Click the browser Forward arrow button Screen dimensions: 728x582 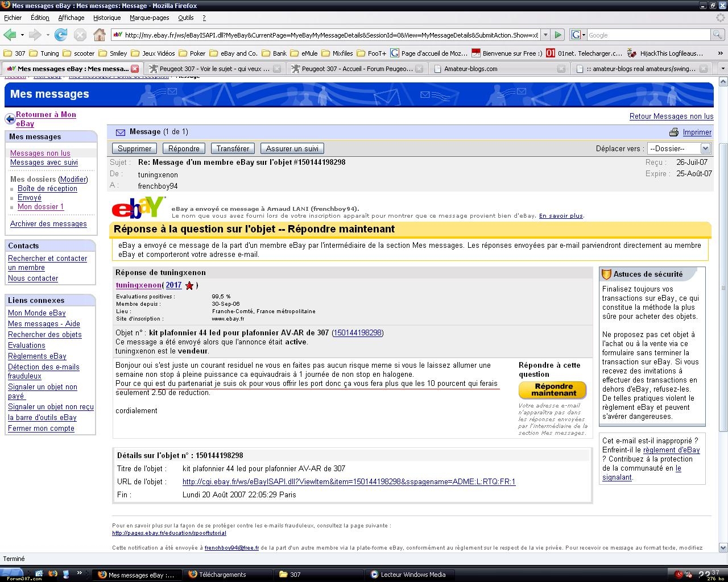(35, 35)
